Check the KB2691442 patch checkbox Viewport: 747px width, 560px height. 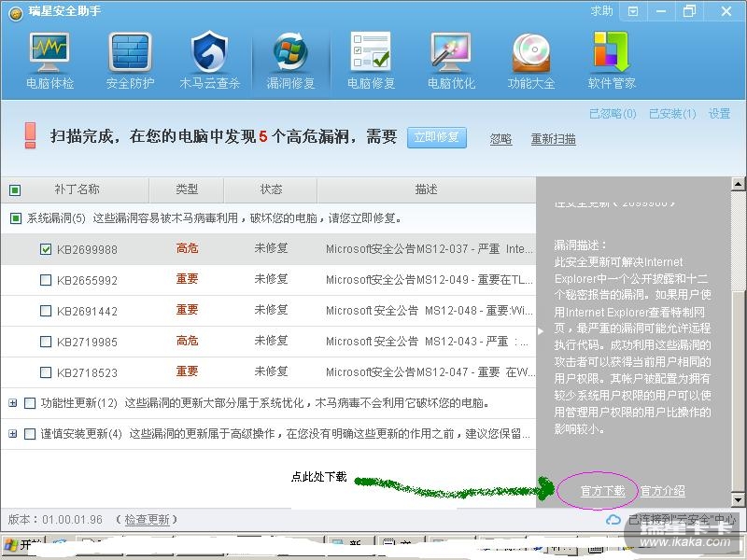tap(46, 311)
